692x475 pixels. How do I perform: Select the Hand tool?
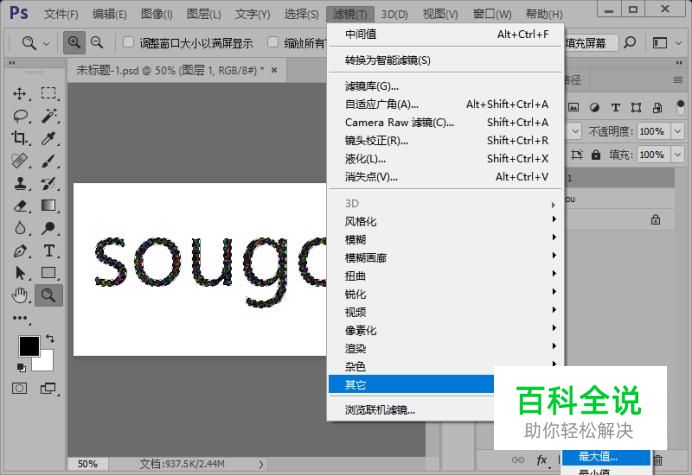(x=19, y=295)
